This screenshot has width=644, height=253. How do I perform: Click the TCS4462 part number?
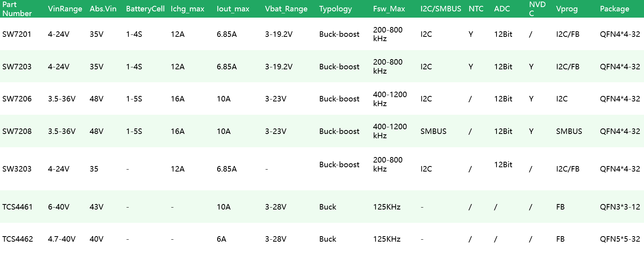tap(18, 239)
